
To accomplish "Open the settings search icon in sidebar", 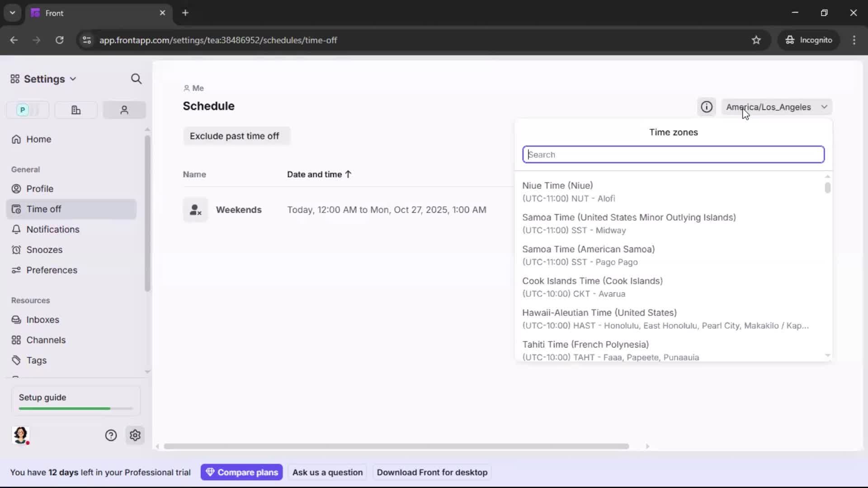I will [x=136, y=79].
